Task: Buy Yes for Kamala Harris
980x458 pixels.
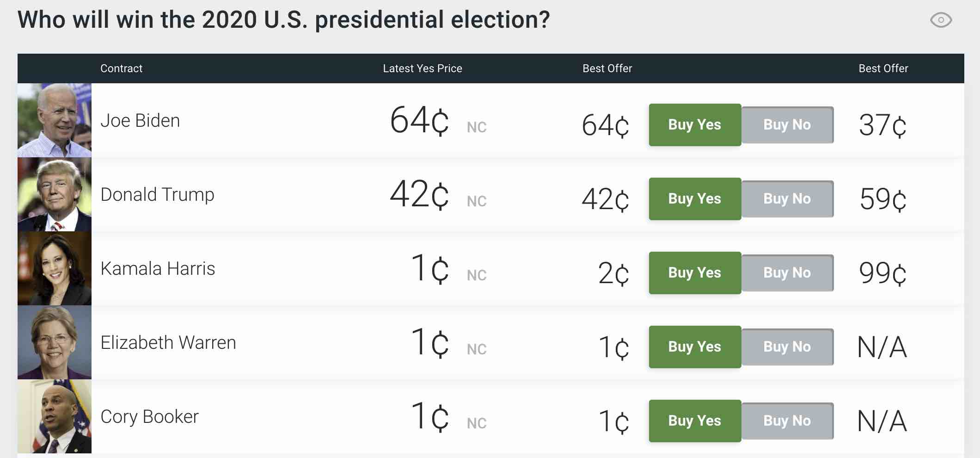Action: 695,273
